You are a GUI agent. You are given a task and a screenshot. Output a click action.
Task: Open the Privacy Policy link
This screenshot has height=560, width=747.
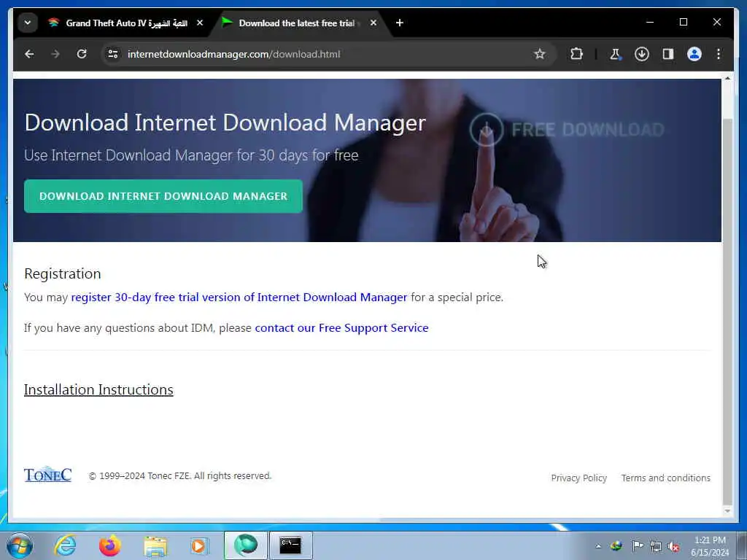pyautogui.click(x=578, y=478)
